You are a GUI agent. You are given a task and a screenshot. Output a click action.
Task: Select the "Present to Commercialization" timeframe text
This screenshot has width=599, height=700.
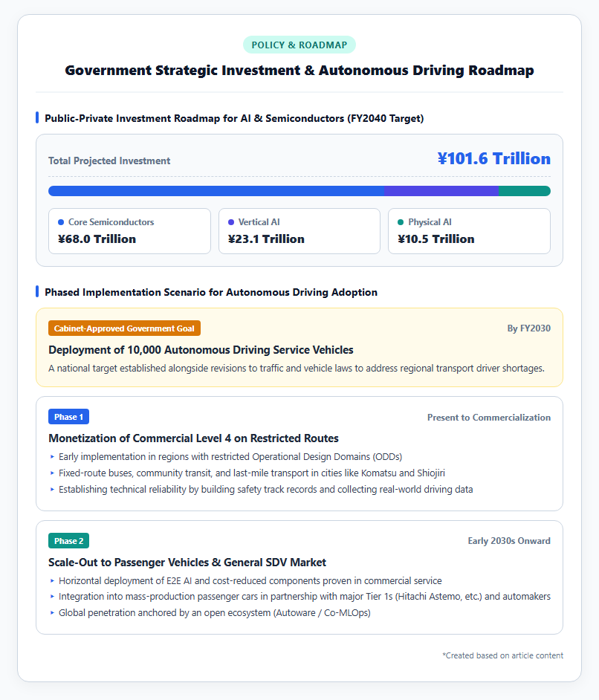coord(489,418)
